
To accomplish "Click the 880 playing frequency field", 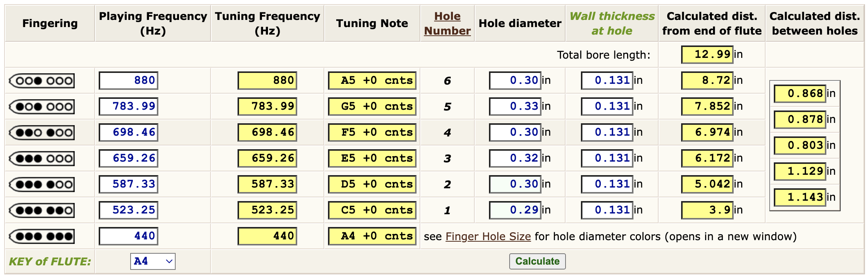I will point(128,80).
